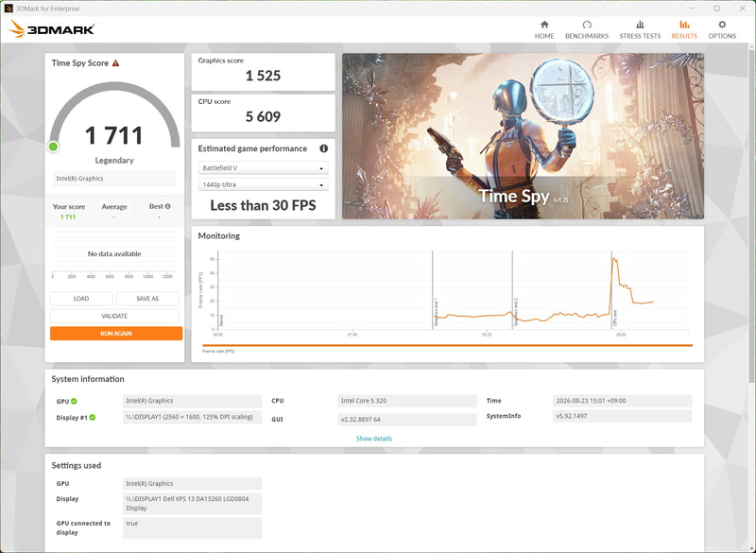Click the Monitoring panel heading
756x553 pixels.
click(219, 235)
